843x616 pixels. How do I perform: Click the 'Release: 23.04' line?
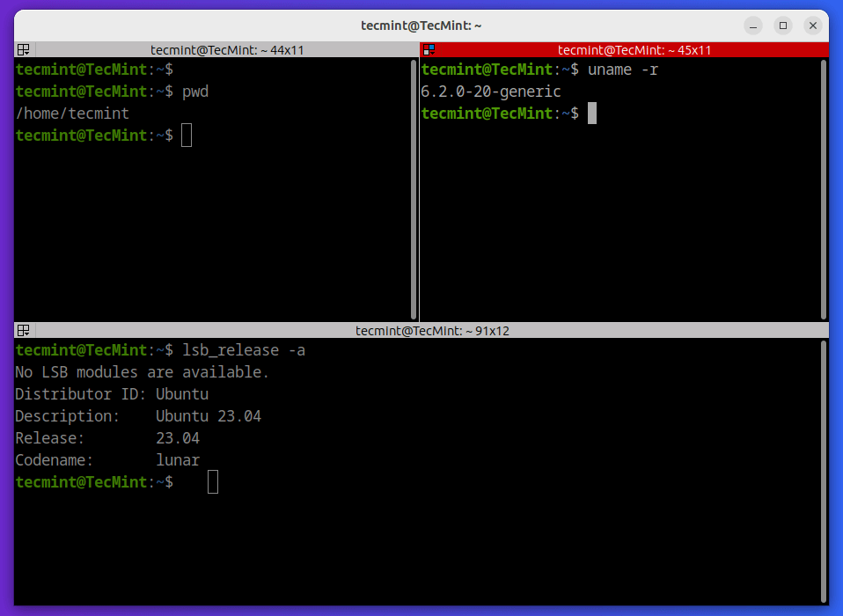tap(107, 438)
